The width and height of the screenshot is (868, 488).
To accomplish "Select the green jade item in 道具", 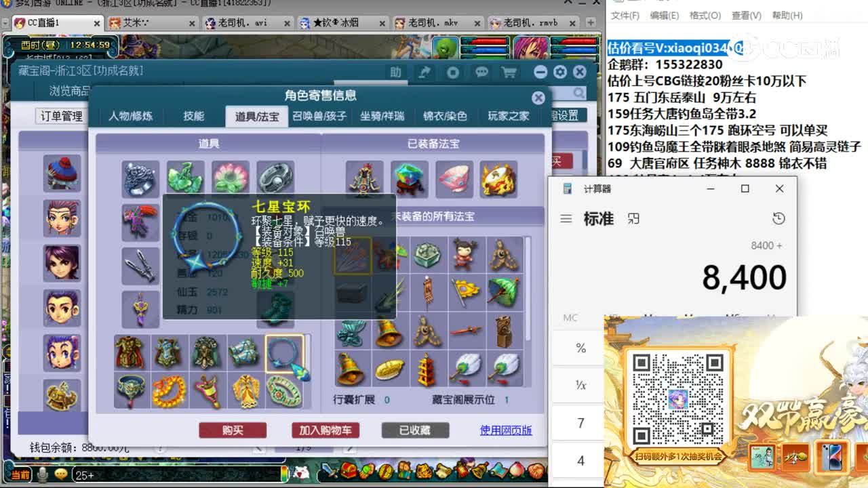I will (185, 179).
